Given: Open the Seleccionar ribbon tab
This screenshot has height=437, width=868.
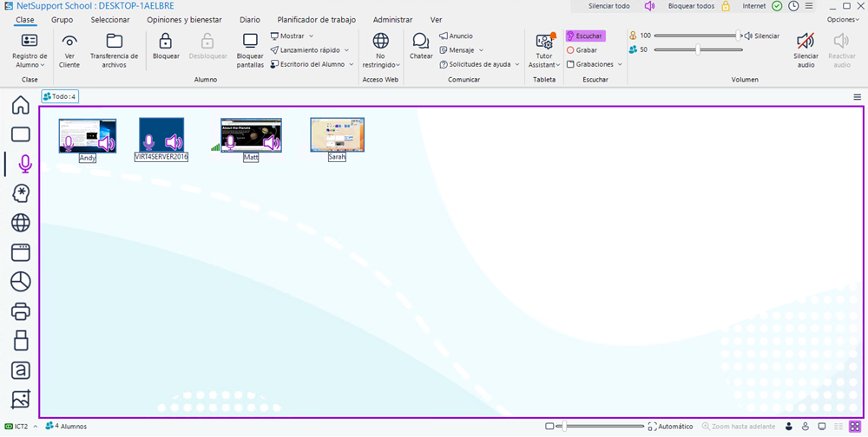Looking at the screenshot, I should point(110,20).
